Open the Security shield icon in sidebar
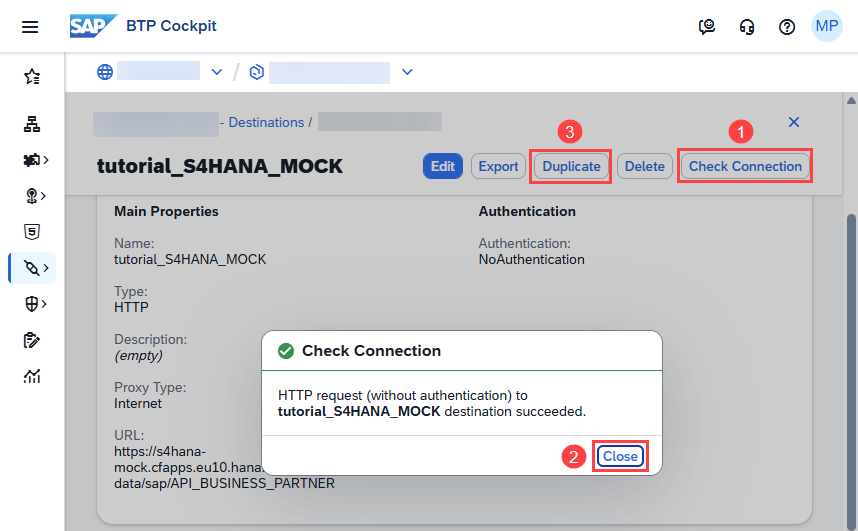Viewport: 858px width, 531px height. [x=32, y=304]
